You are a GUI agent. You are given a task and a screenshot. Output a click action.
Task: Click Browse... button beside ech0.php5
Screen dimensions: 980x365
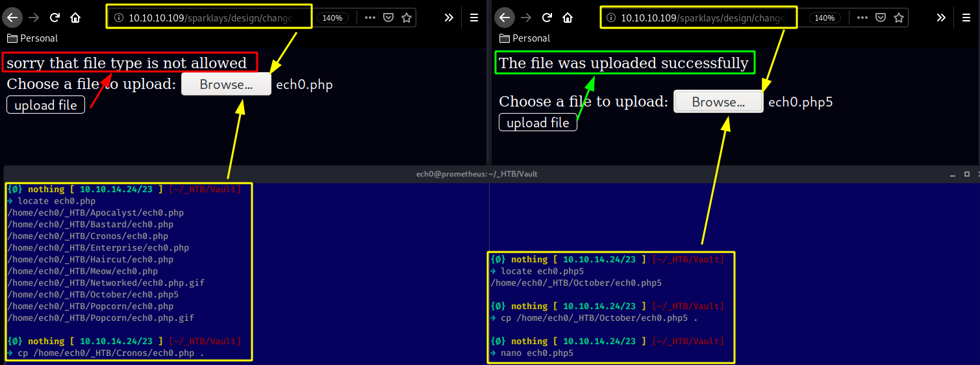(x=718, y=102)
